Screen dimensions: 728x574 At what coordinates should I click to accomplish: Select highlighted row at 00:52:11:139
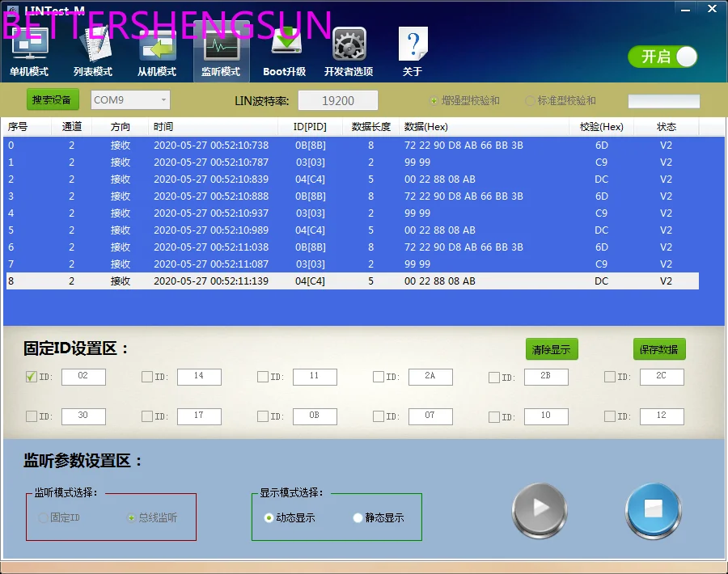(353, 281)
